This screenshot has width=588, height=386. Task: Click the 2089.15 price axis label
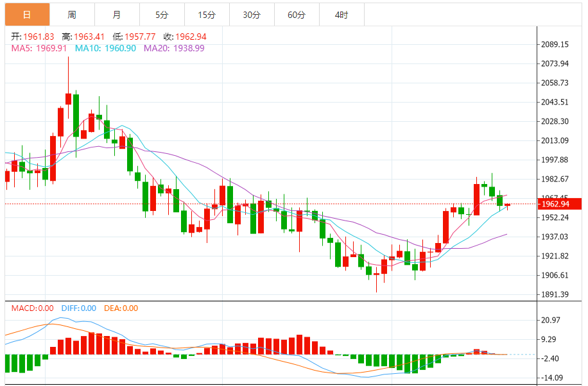point(555,44)
